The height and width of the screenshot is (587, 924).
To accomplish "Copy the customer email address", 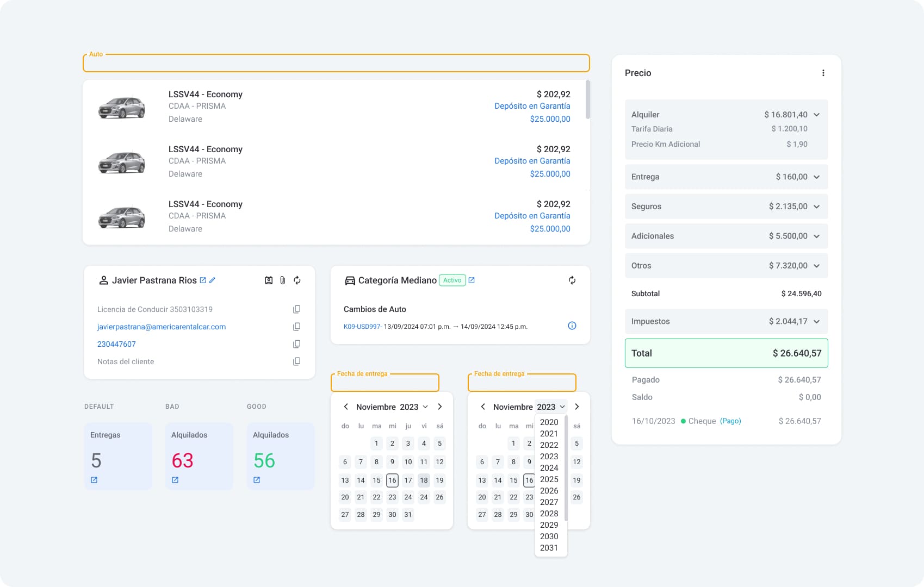I will tap(296, 327).
